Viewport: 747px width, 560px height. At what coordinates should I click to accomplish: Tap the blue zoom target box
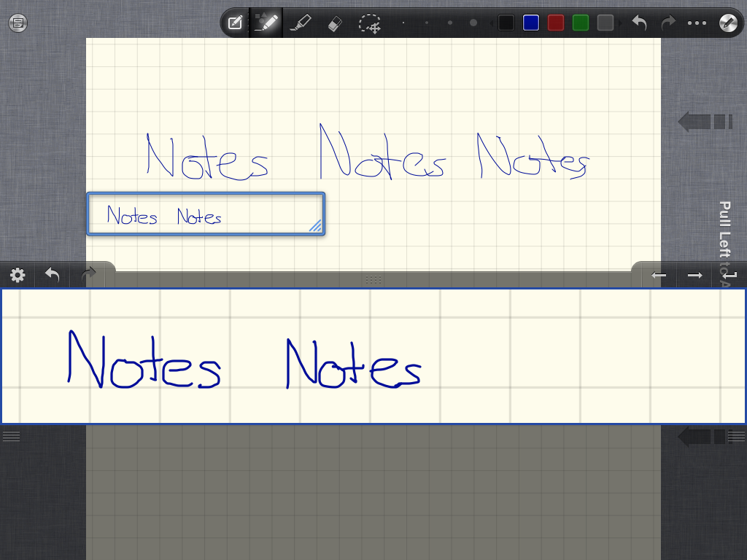point(206,214)
